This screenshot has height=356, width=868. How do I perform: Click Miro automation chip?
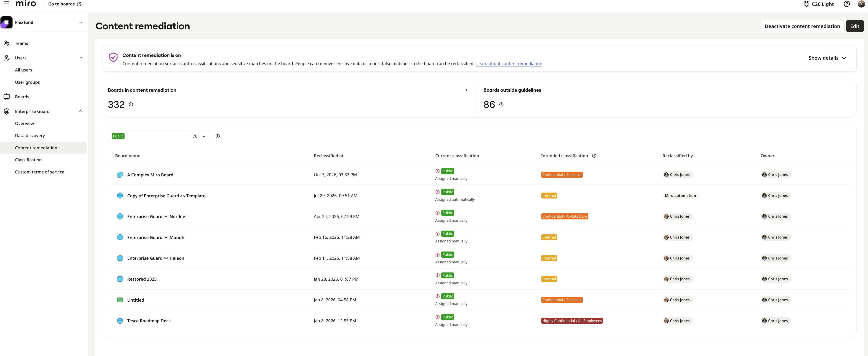(x=680, y=196)
